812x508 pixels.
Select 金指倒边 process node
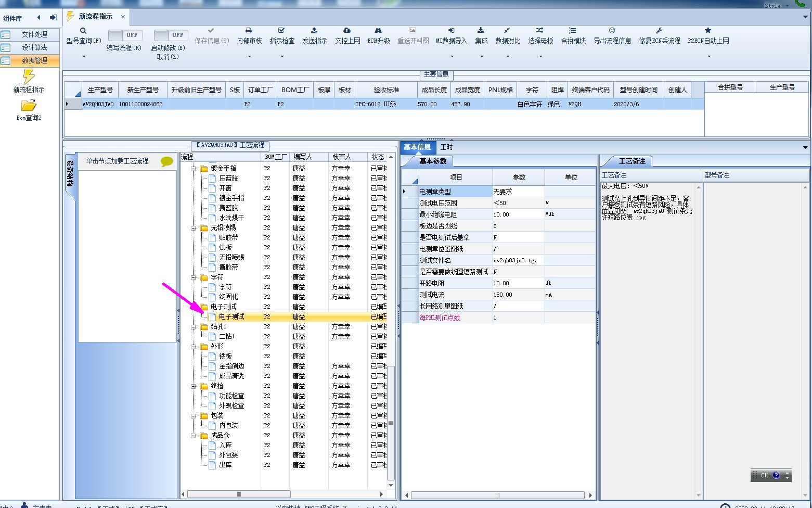[231, 366]
